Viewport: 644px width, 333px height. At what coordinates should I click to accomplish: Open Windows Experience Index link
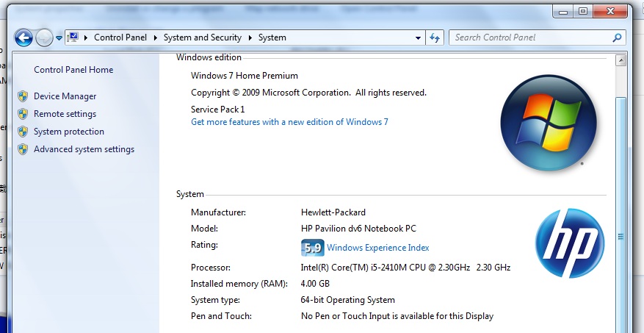(377, 248)
